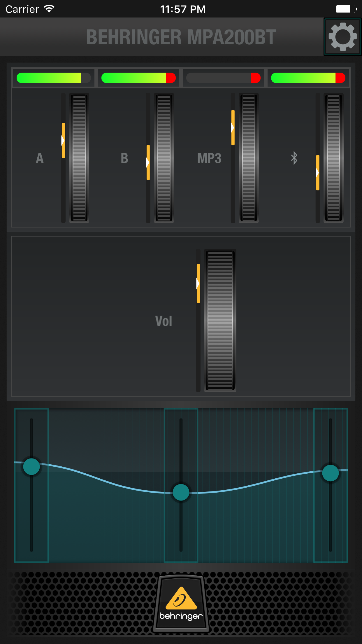Click the channel B level wheel
Image resolution: width=362 pixels, height=644 pixels.
pos(164,158)
